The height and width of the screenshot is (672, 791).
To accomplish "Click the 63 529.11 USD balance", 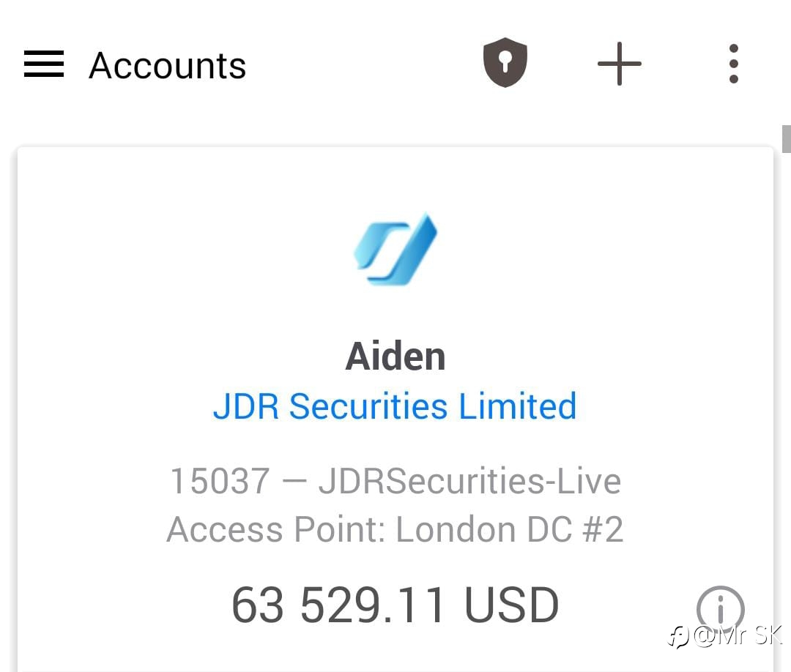I will pos(395,605).
